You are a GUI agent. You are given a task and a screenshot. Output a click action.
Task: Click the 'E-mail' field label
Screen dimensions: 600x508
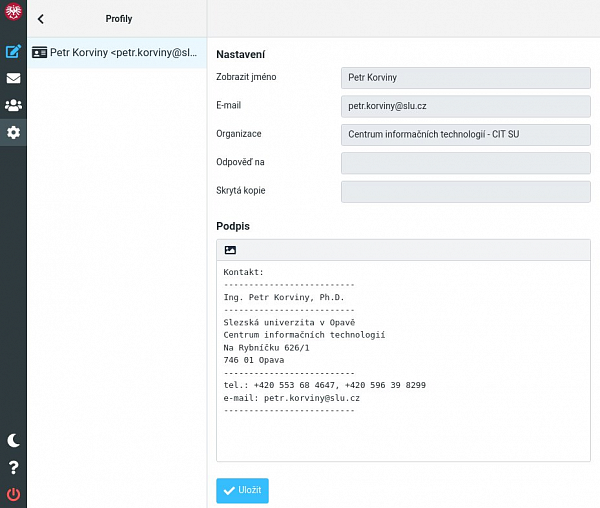coord(228,105)
